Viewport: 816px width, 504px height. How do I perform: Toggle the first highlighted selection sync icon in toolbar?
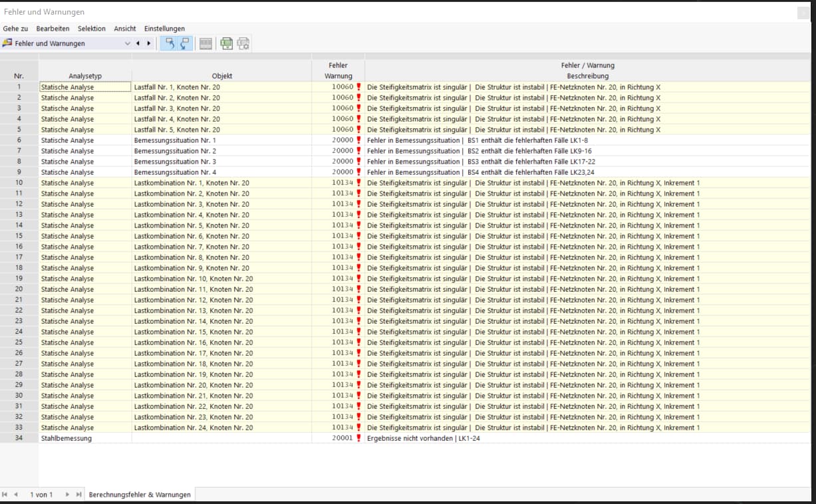[170, 43]
